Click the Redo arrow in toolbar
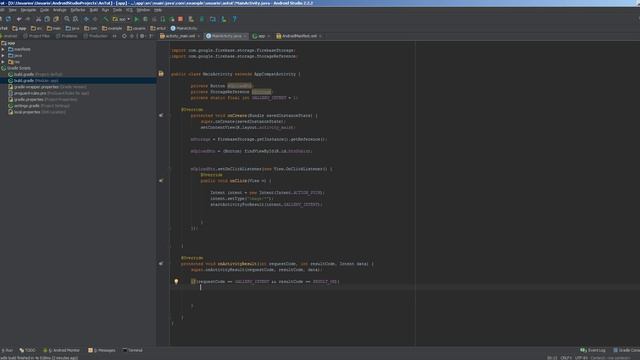640x360 pixels. coord(28,19)
